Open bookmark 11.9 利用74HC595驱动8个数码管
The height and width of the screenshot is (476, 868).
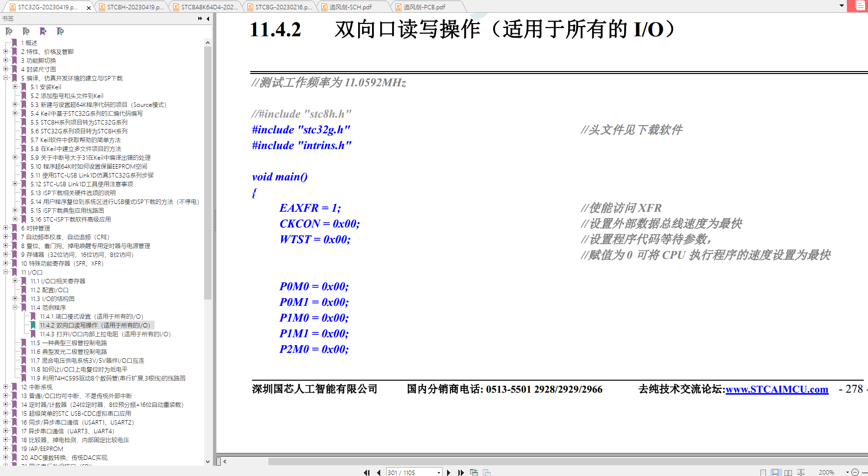point(108,378)
